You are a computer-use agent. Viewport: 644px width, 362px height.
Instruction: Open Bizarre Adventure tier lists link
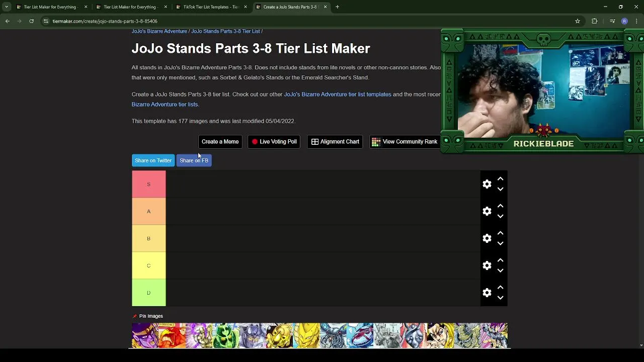coord(165,105)
